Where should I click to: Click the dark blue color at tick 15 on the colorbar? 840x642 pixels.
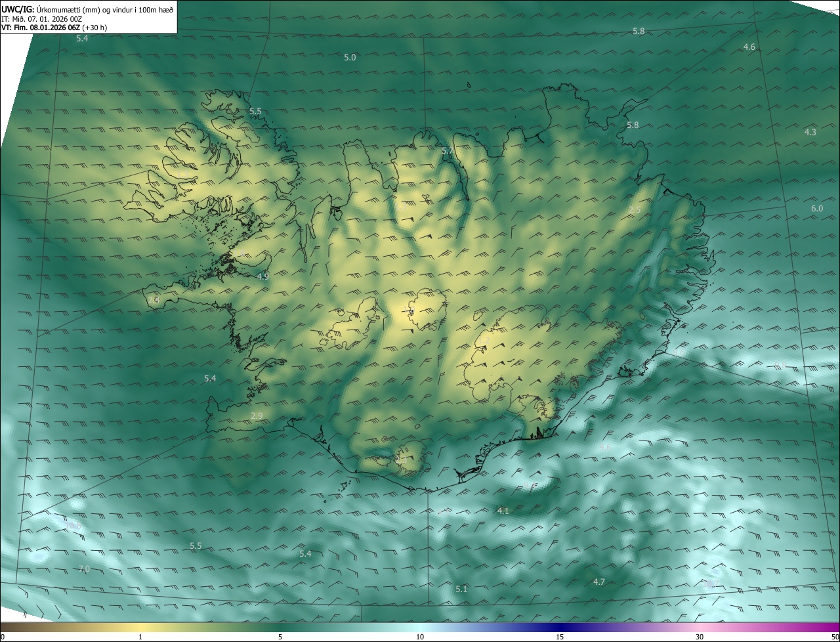(x=560, y=627)
